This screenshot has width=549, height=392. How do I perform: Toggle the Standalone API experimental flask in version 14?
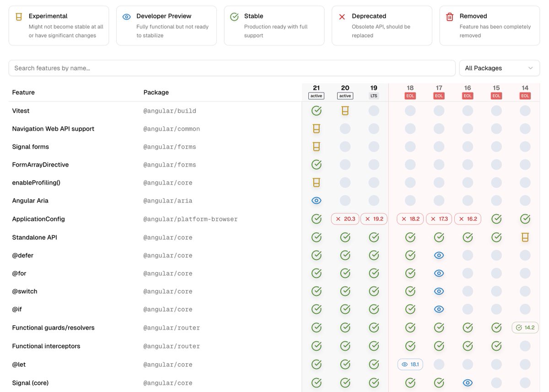click(x=525, y=237)
